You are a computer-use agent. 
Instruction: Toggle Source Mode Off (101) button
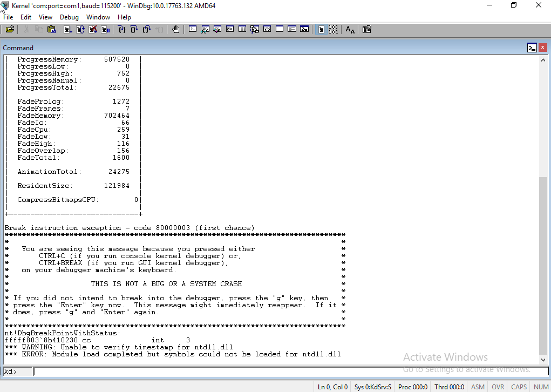tap(333, 30)
